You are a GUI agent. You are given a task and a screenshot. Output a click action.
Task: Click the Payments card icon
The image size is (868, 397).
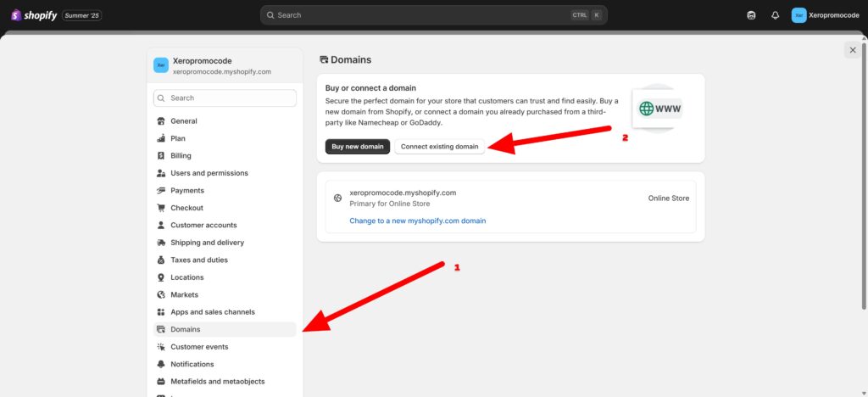pos(161,191)
